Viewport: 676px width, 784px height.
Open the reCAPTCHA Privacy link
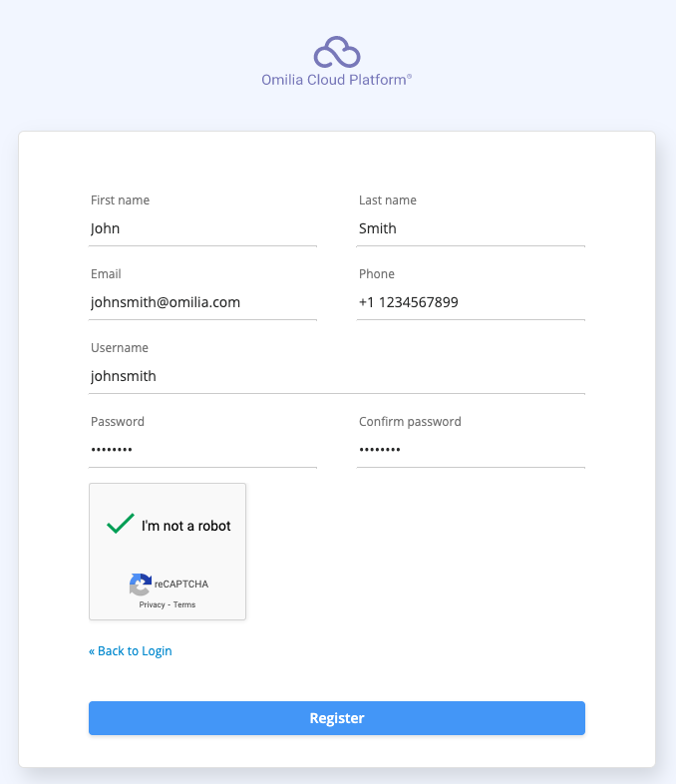pyautogui.click(x=152, y=605)
